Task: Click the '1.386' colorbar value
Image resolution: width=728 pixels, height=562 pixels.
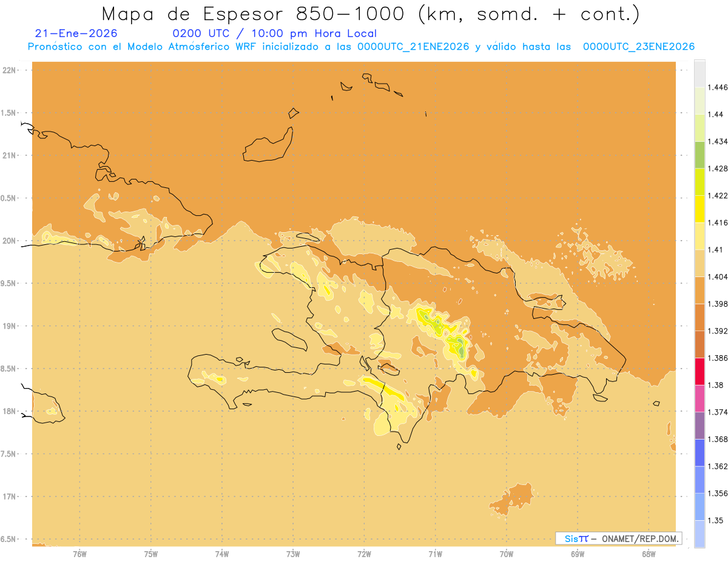Action: (718, 358)
